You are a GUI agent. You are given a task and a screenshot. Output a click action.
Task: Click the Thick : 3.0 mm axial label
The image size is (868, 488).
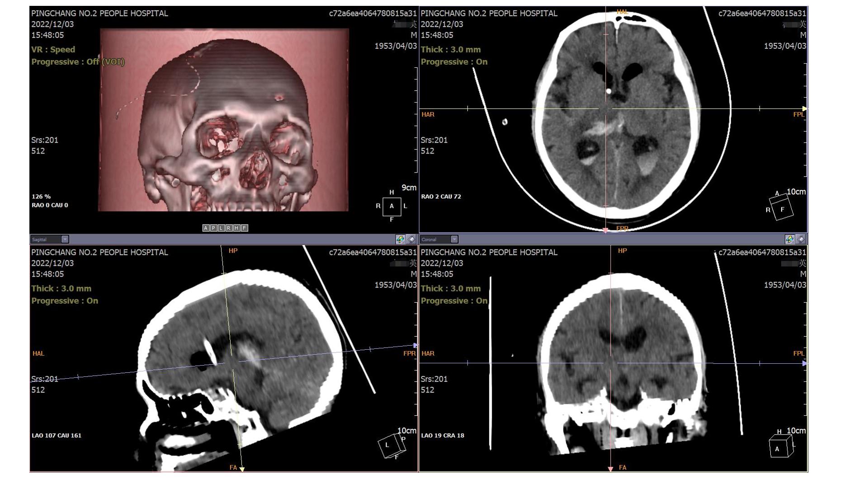click(450, 50)
